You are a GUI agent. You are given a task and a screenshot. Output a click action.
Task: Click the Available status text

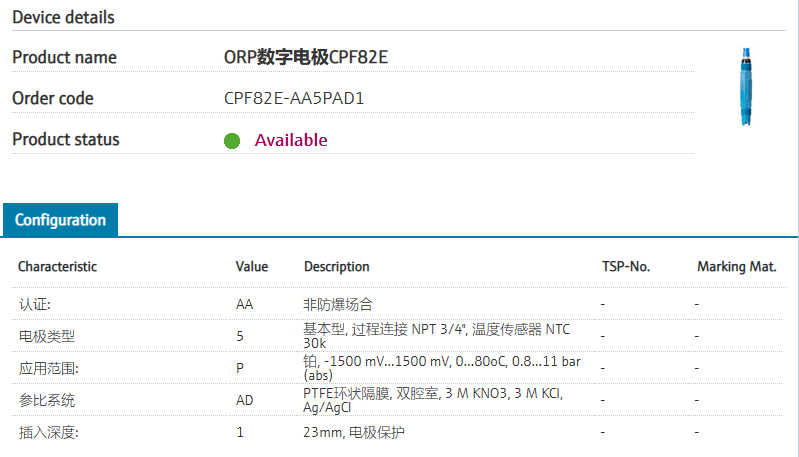290,140
